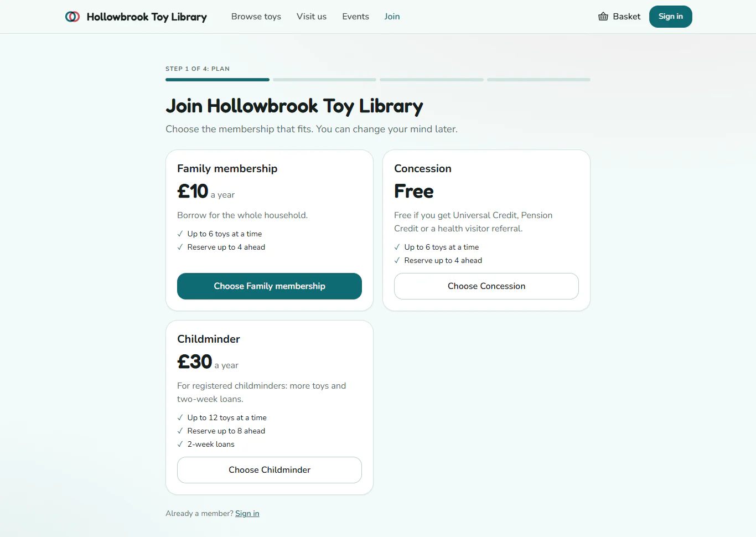Choose Childminder plan
756x537 pixels.
click(270, 470)
